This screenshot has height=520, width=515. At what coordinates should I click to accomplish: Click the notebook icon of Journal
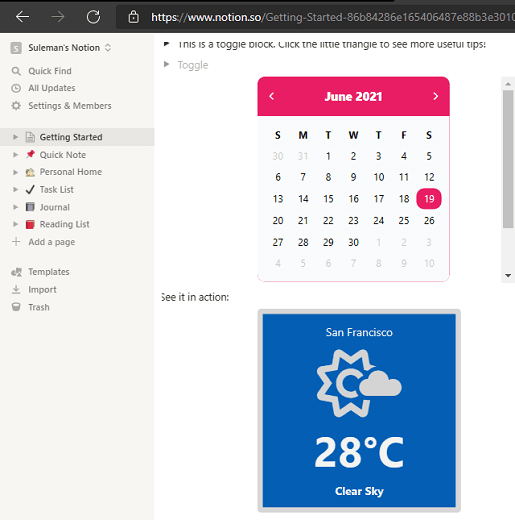30,207
